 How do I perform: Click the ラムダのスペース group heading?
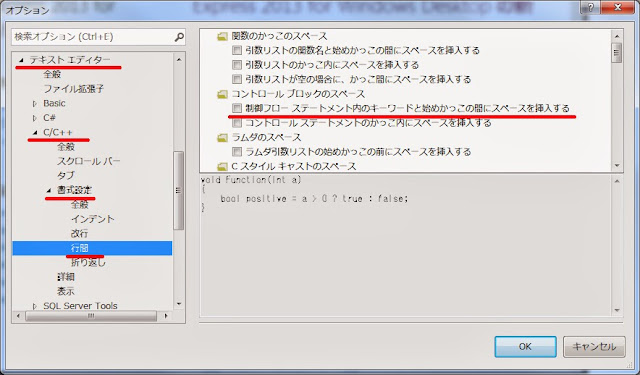click(x=266, y=138)
